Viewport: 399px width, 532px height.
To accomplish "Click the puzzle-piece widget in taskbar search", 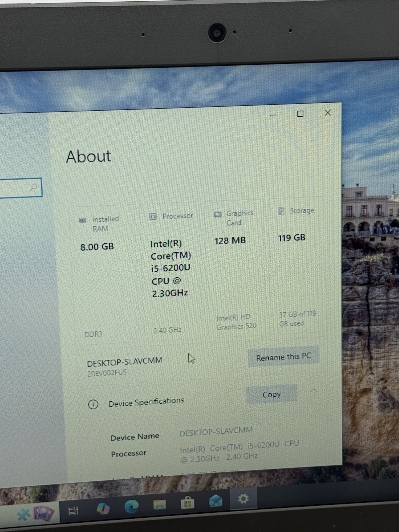I will [24, 515].
